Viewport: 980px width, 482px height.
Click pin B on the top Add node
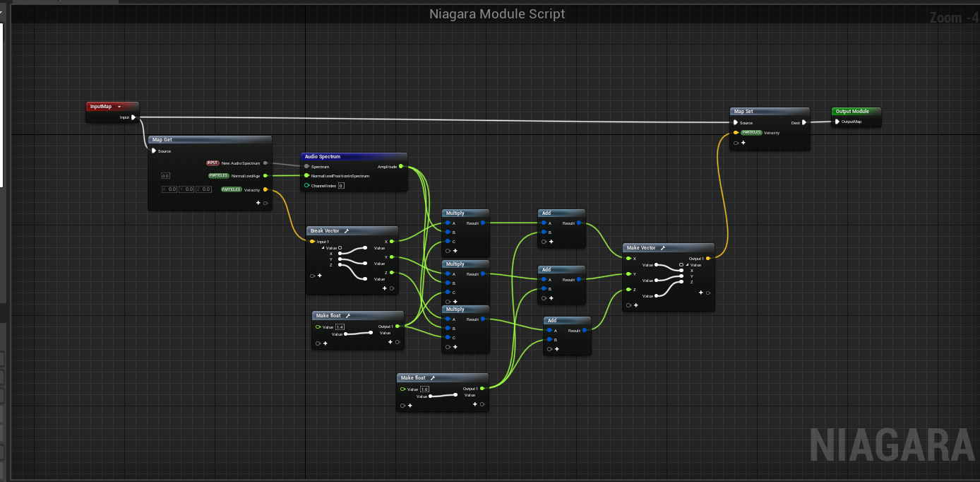[544, 233]
